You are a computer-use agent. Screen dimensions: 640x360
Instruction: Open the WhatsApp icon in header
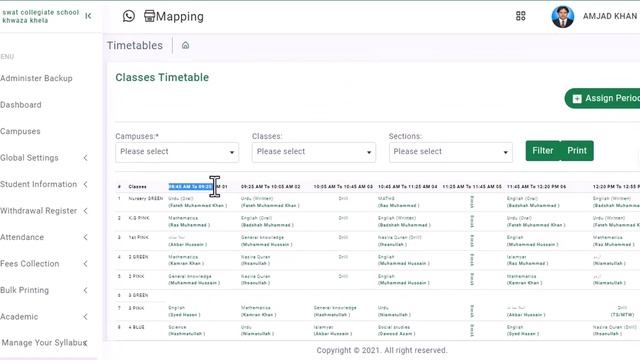129,16
